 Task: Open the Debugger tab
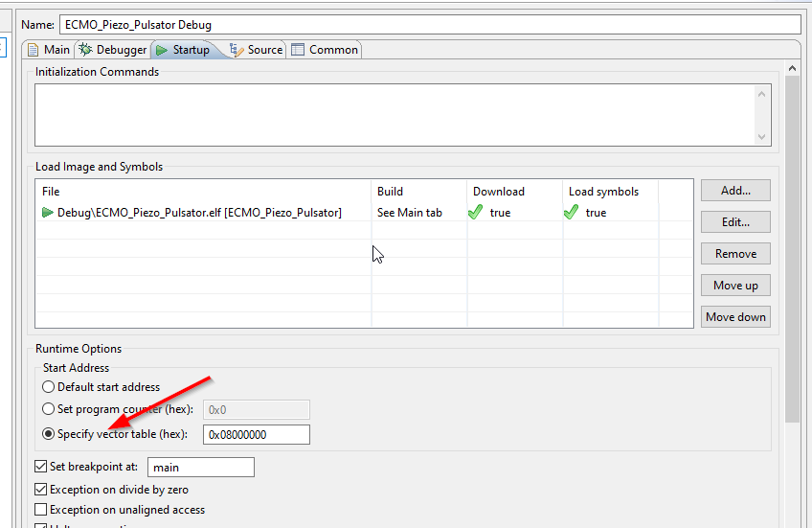coord(113,50)
